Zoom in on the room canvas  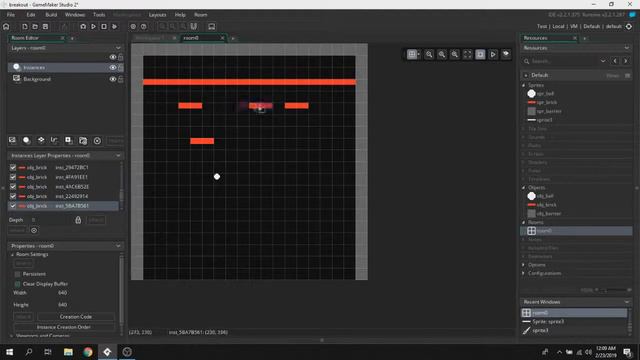click(455, 54)
